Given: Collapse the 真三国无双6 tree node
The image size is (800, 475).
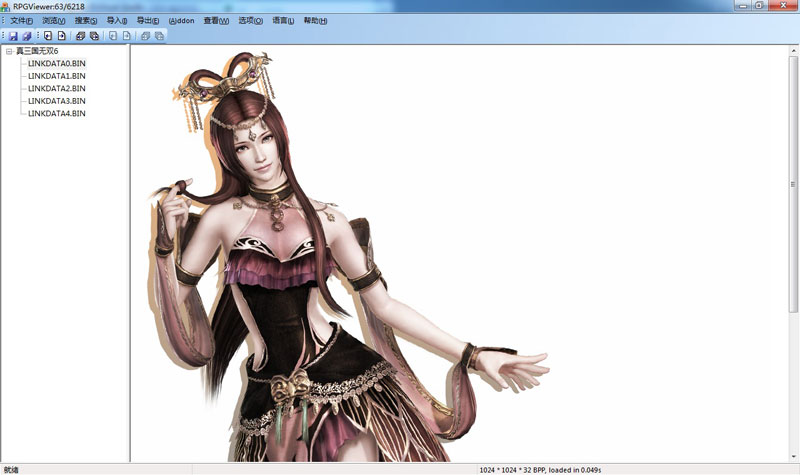Looking at the screenshot, I should pyautogui.click(x=8, y=51).
